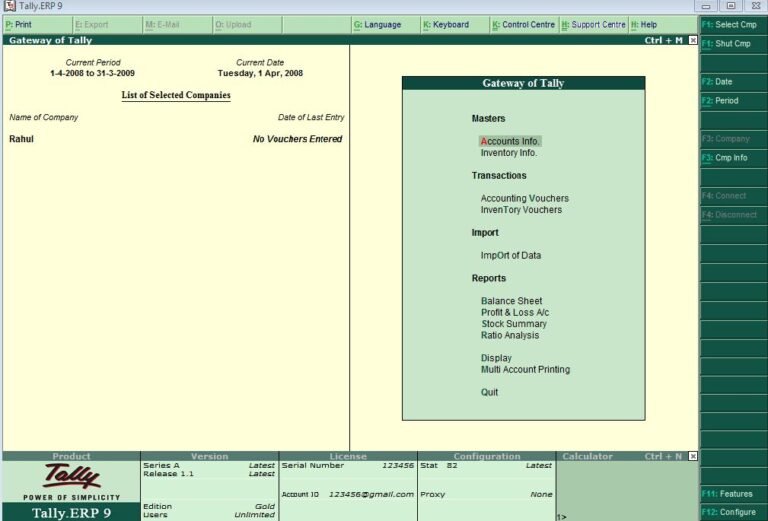Image resolution: width=768 pixels, height=521 pixels.
Task: Click the E-Mail toolbar button
Action: coord(177,24)
